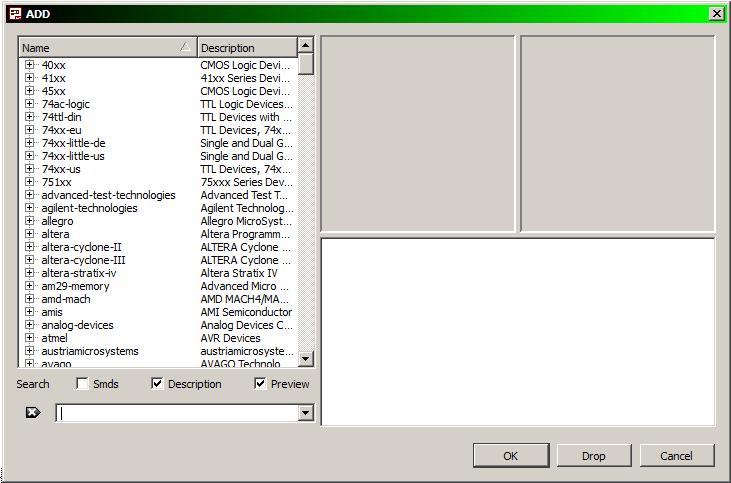Expand the 41xx library
Image resolution: width=731 pixels, height=483 pixels.
click(x=29, y=77)
